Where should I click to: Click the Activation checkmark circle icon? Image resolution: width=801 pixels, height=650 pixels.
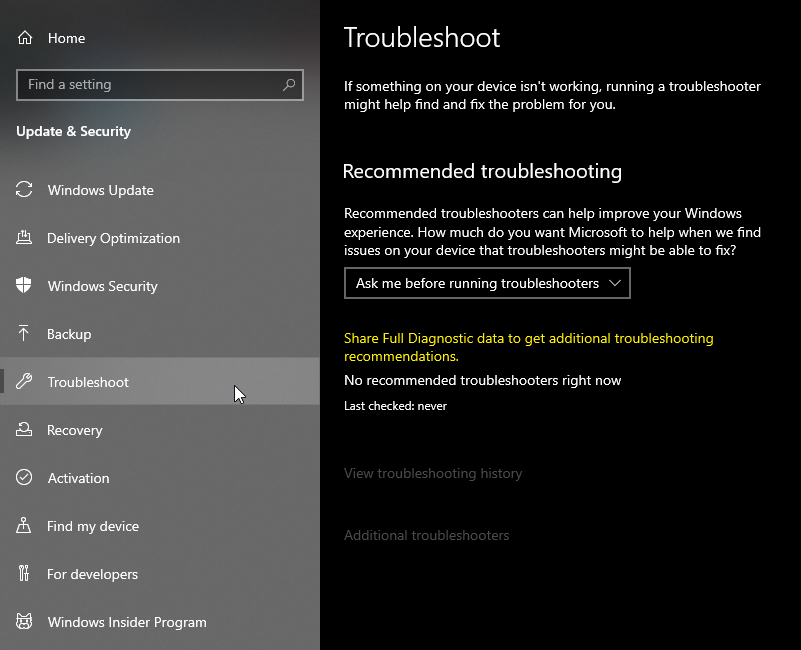[25, 478]
